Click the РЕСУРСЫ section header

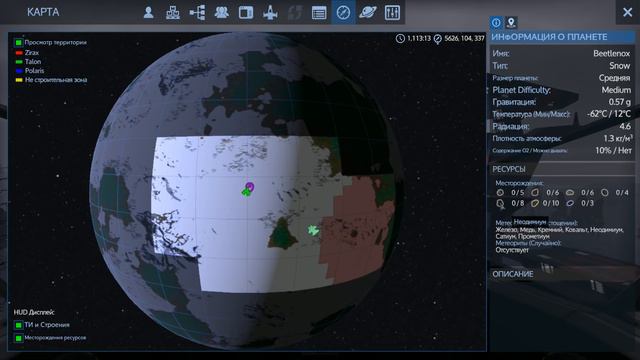pyautogui.click(x=509, y=169)
